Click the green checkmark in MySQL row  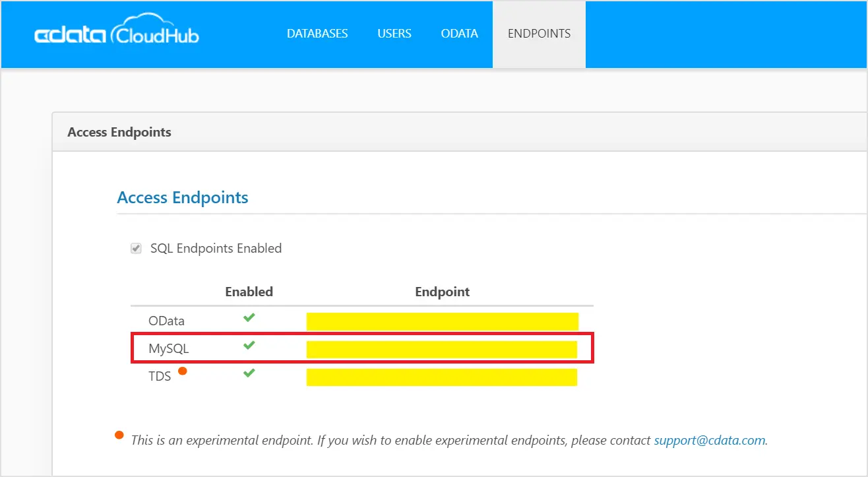pyautogui.click(x=249, y=345)
